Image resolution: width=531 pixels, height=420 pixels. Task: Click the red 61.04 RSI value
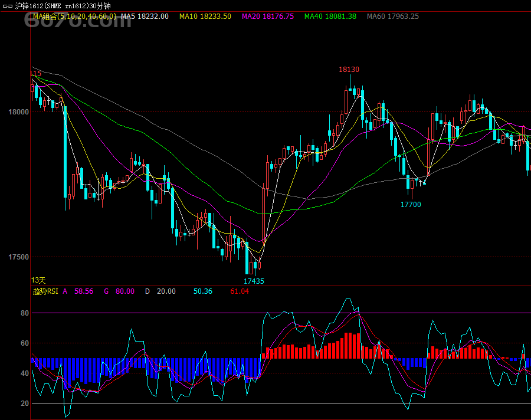240,291
